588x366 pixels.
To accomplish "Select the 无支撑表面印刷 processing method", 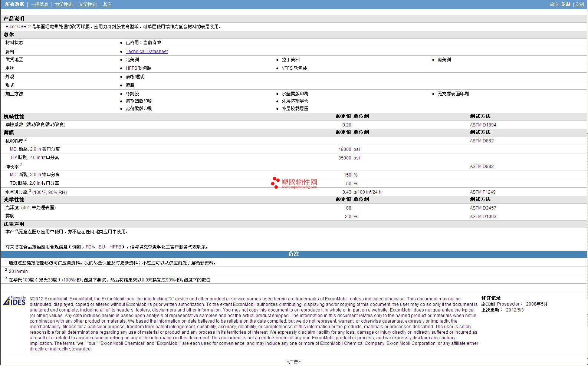I will point(453,94).
